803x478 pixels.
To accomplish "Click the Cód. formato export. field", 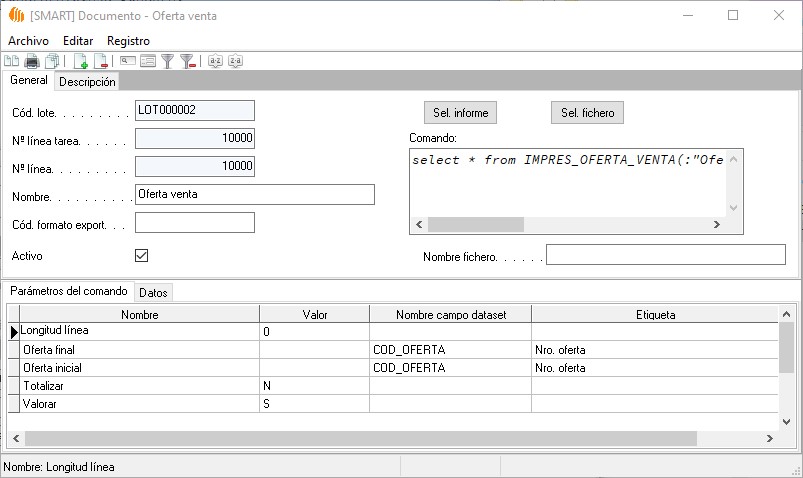I will pyautogui.click(x=194, y=222).
